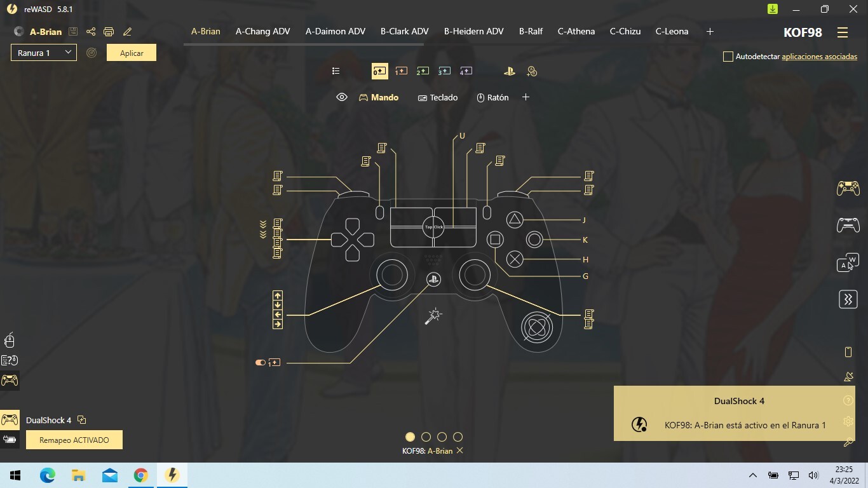Click the print config icon
The width and height of the screenshot is (868, 488).
[109, 32]
